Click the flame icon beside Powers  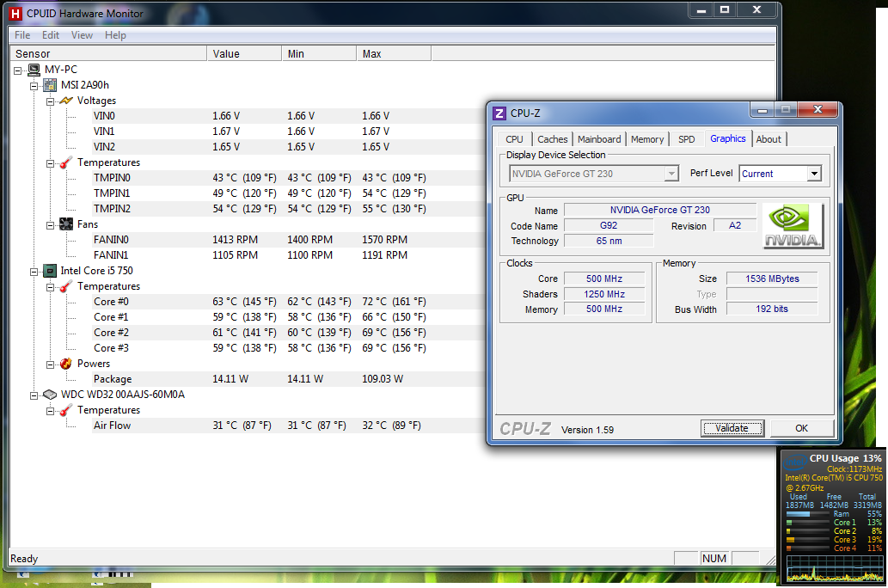[x=66, y=364]
